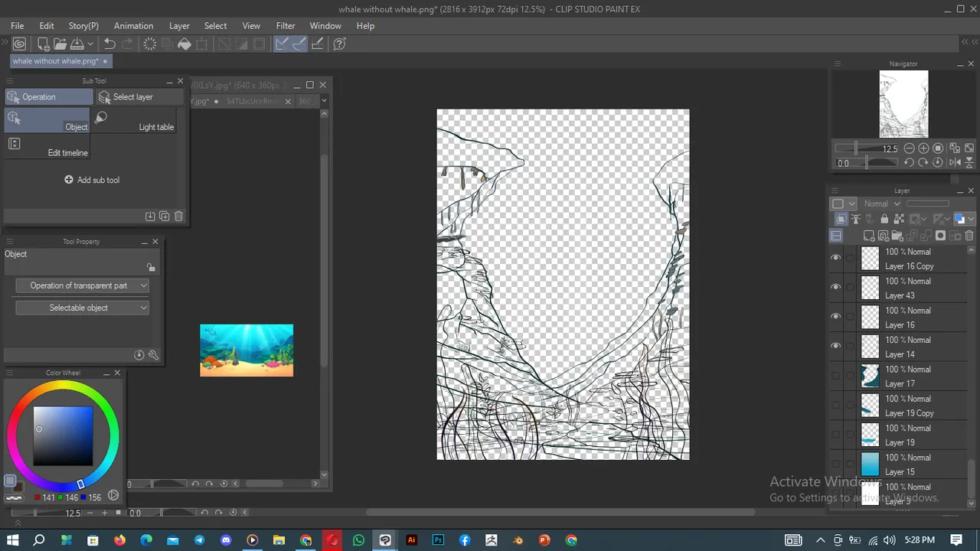Open the Layer menu

tap(179, 26)
